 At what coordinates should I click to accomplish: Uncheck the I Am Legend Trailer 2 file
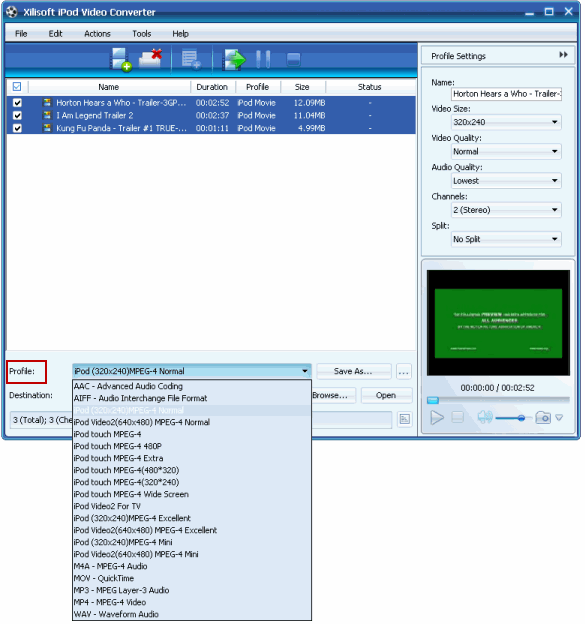(17, 115)
